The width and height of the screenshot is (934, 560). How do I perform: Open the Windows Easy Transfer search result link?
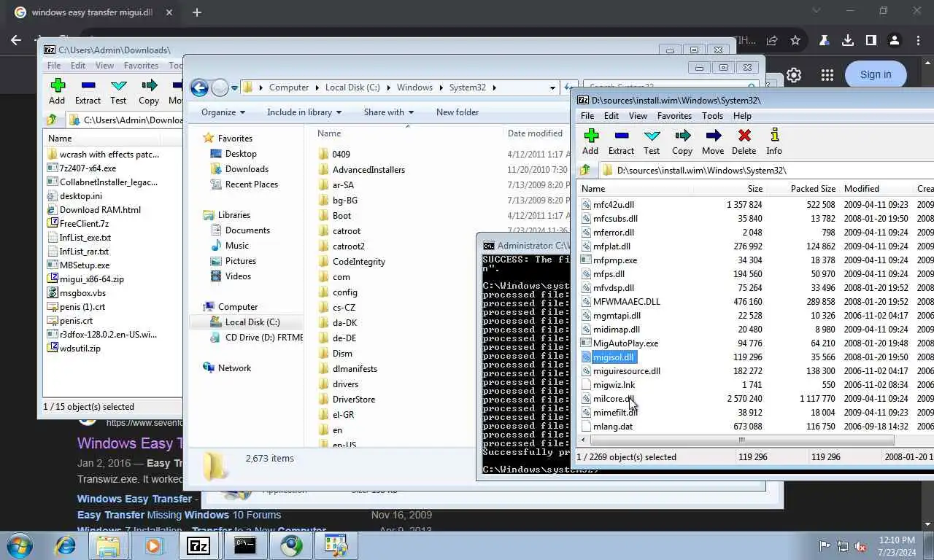point(128,443)
